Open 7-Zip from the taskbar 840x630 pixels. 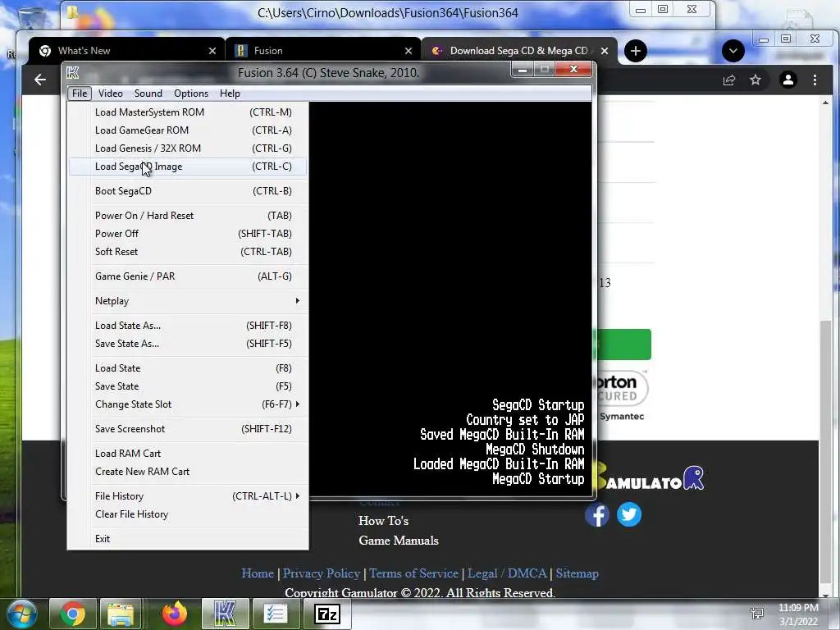[328, 614]
